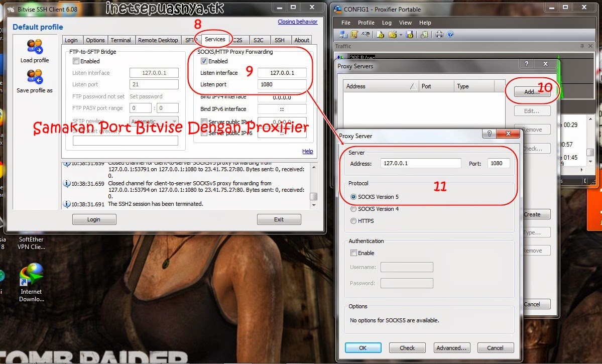Switch to the SSH tab

pos(280,40)
